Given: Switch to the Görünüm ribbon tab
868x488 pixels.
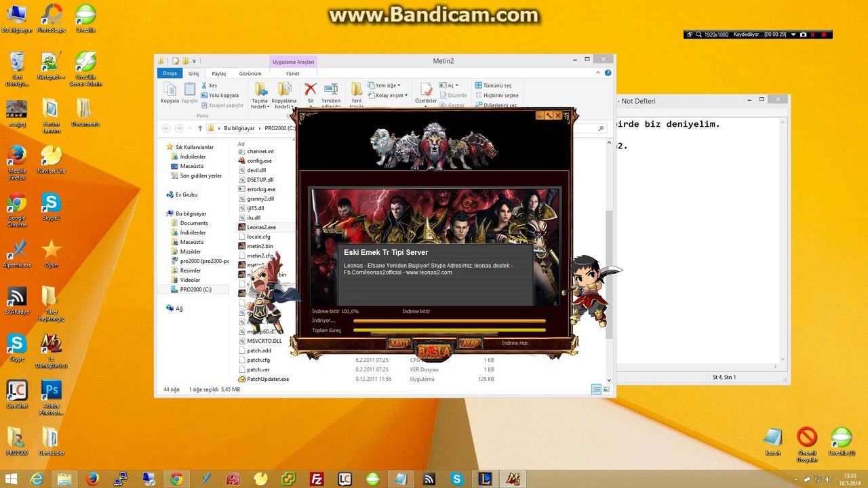Looking at the screenshot, I should 250,73.
